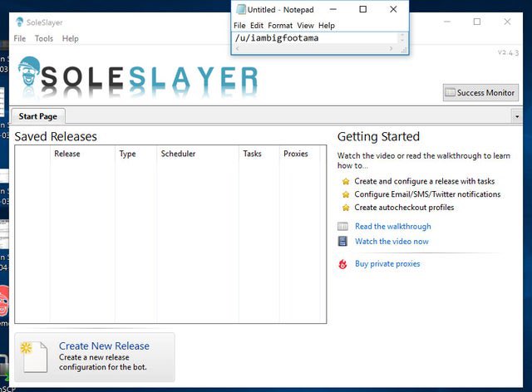
Task: Close the SoleSlayer window
Action: point(507,22)
